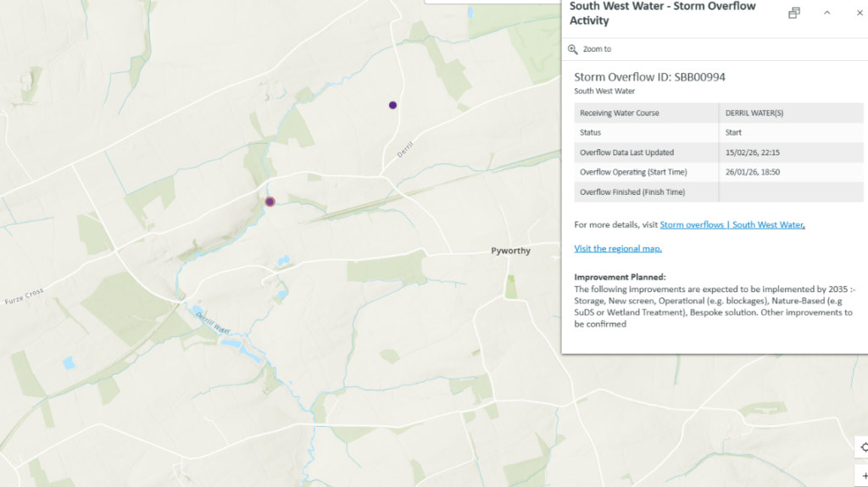868x487 pixels.
Task: Collapse the popup with the chevron arrow
Action: coord(827,13)
